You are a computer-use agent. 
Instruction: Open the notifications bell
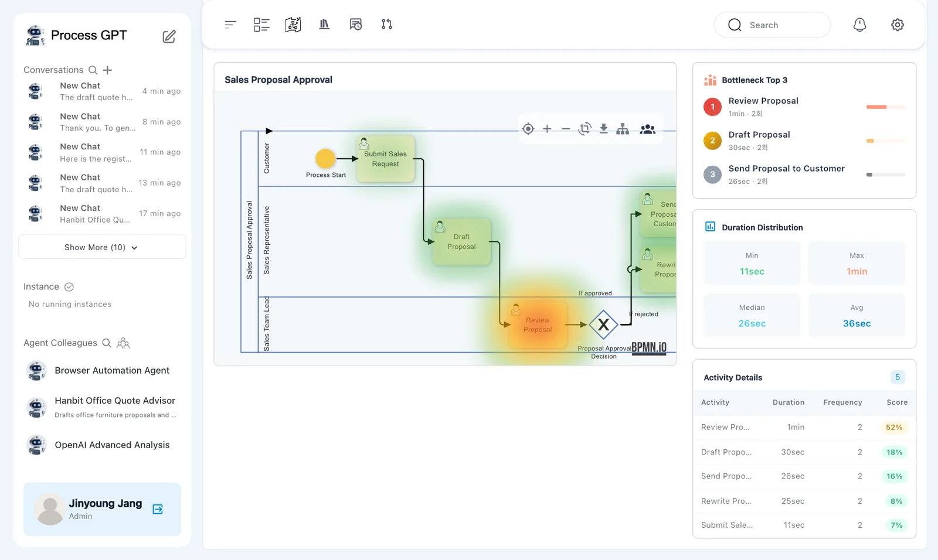[859, 25]
